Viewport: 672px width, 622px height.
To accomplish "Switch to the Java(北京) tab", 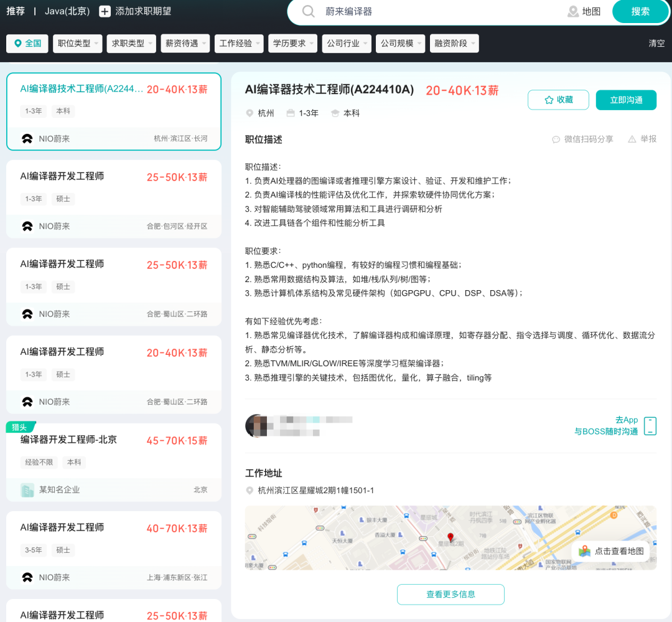I will (67, 11).
